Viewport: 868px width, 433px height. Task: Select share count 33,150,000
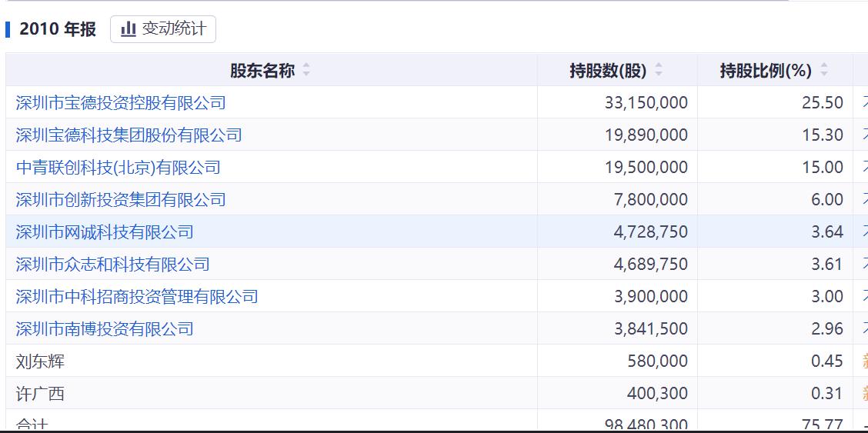646,102
